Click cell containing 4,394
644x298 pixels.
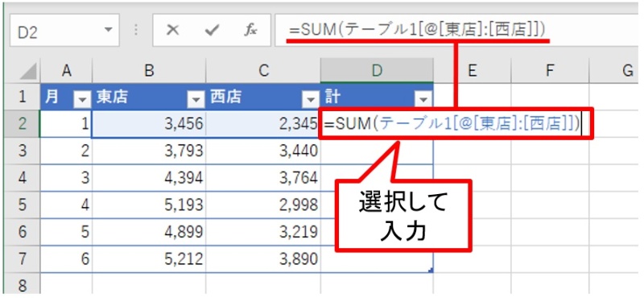(x=150, y=178)
